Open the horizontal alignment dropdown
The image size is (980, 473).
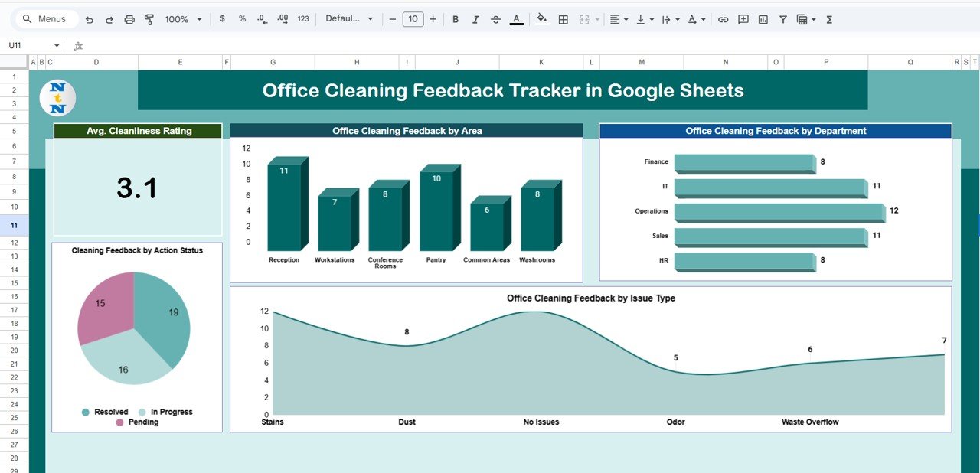point(616,18)
